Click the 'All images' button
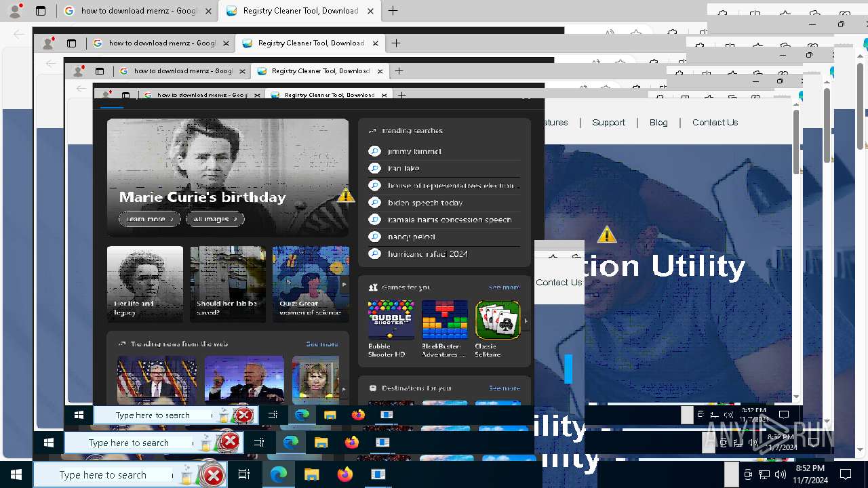 pyautogui.click(x=215, y=219)
